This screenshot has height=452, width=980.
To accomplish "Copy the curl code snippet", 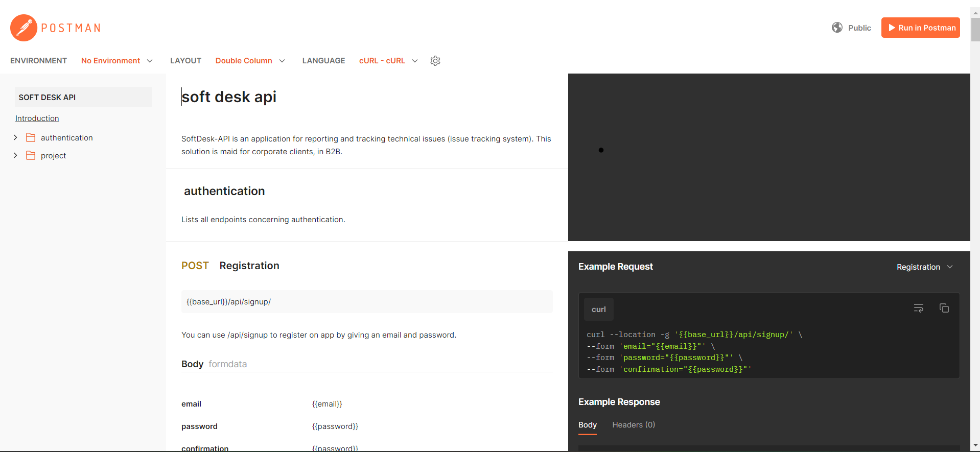I will click(x=944, y=308).
